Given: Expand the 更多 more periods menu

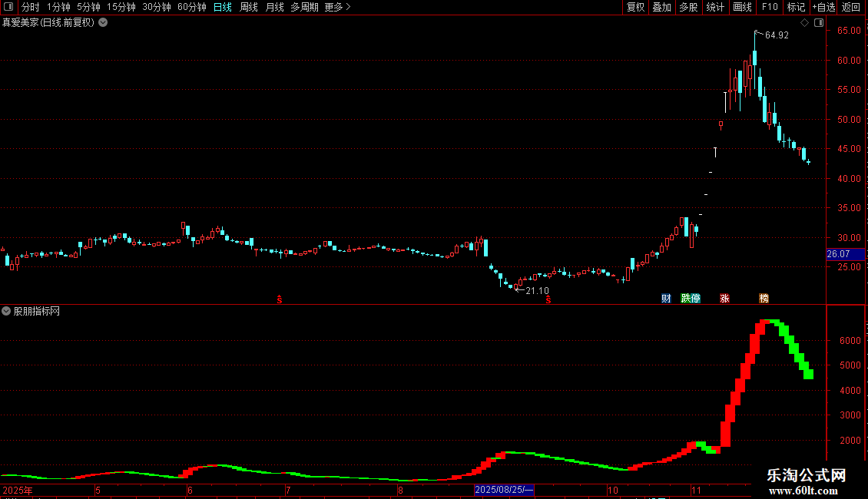Looking at the screenshot, I should click(x=337, y=7).
